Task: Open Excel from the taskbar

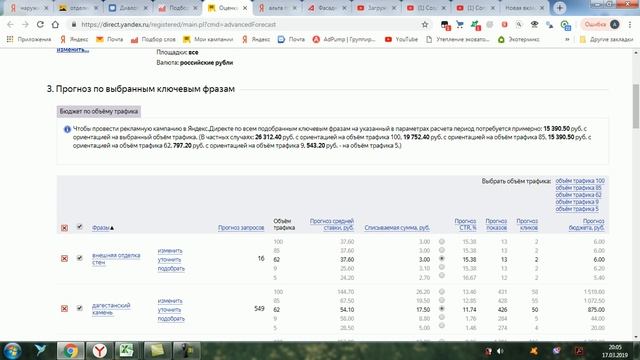Action: [128, 351]
